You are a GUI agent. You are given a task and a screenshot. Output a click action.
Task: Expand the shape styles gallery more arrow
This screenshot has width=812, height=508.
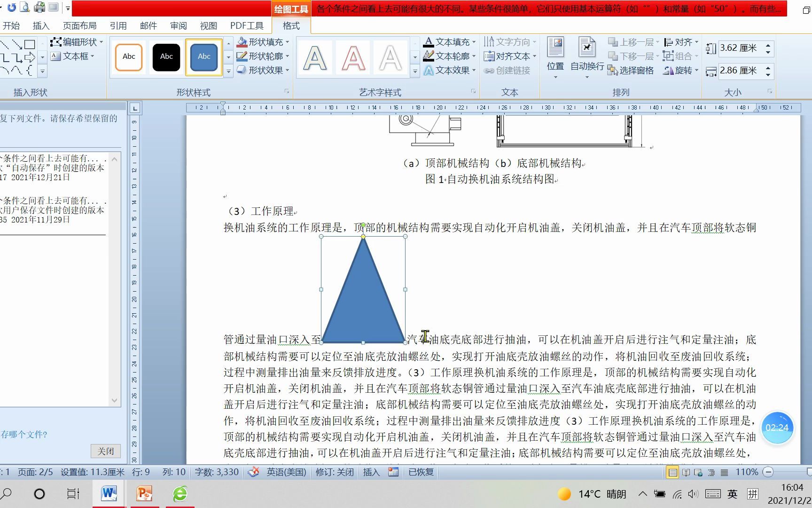[x=228, y=71]
